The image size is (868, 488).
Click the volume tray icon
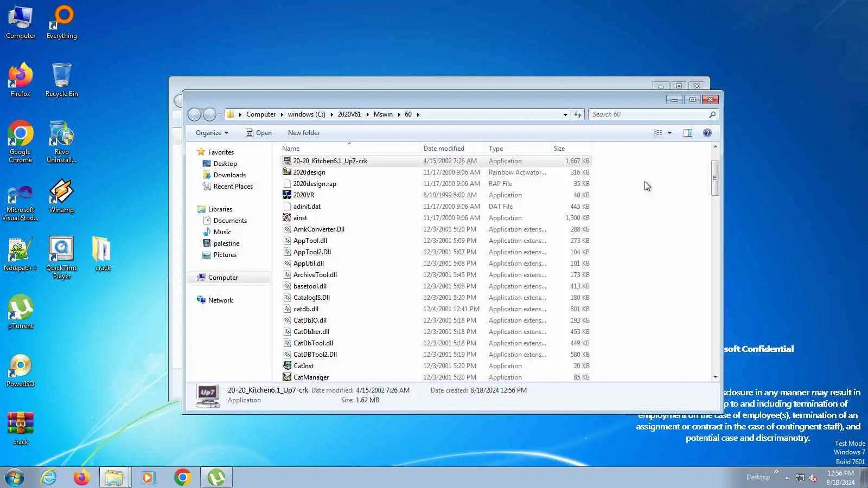813,478
